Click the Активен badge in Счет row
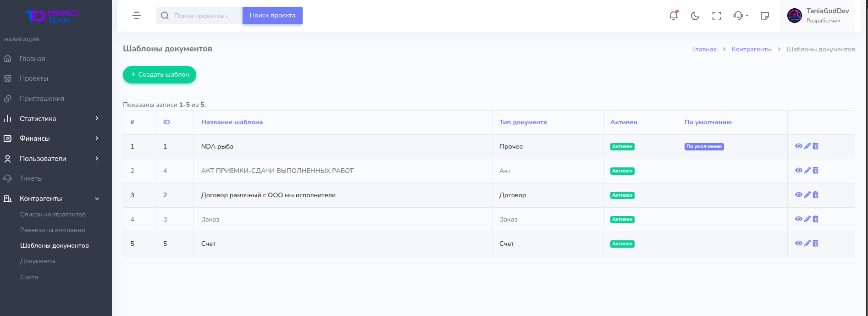 [622, 244]
